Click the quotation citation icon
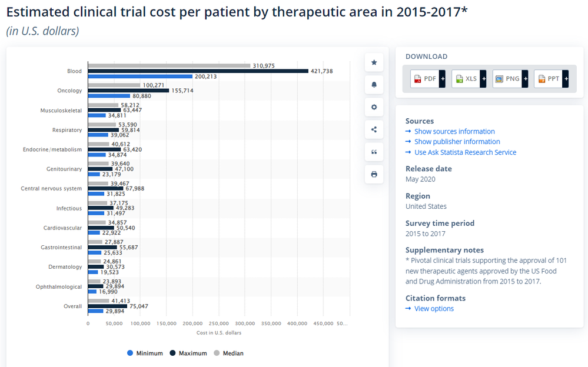 374,152
